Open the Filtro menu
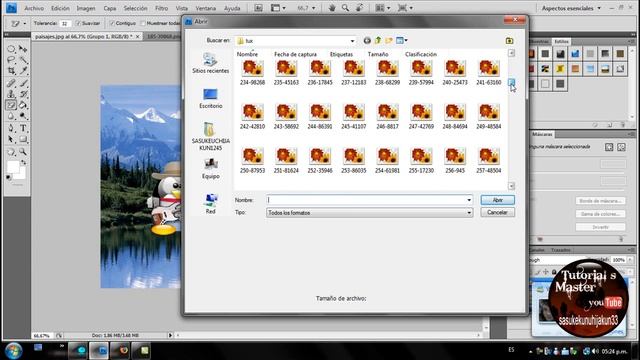Screen dimensions: 640x360 pyautogui.click(x=161, y=8)
